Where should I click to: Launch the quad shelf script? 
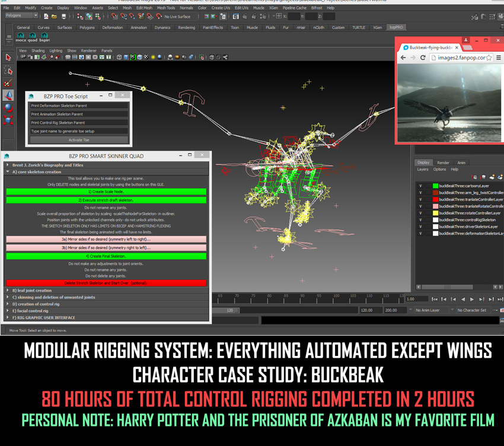pyautogui.click(x=33, y=37)
